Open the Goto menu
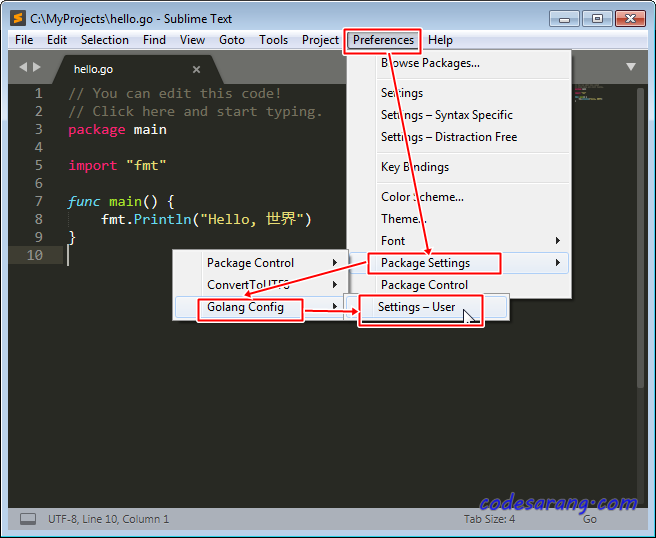This screenshot has height=538, width=656. (x=232, y=40)
